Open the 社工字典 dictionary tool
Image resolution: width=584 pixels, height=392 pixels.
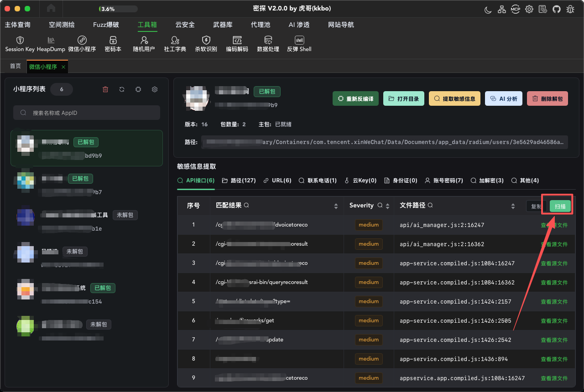pyautogui.click(x=175, y=44)
